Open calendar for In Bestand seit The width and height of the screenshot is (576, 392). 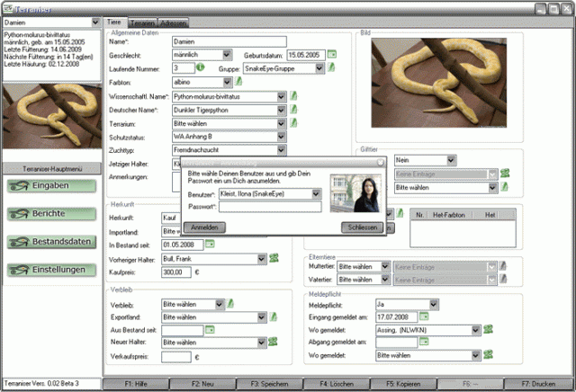tap(210, 244)
